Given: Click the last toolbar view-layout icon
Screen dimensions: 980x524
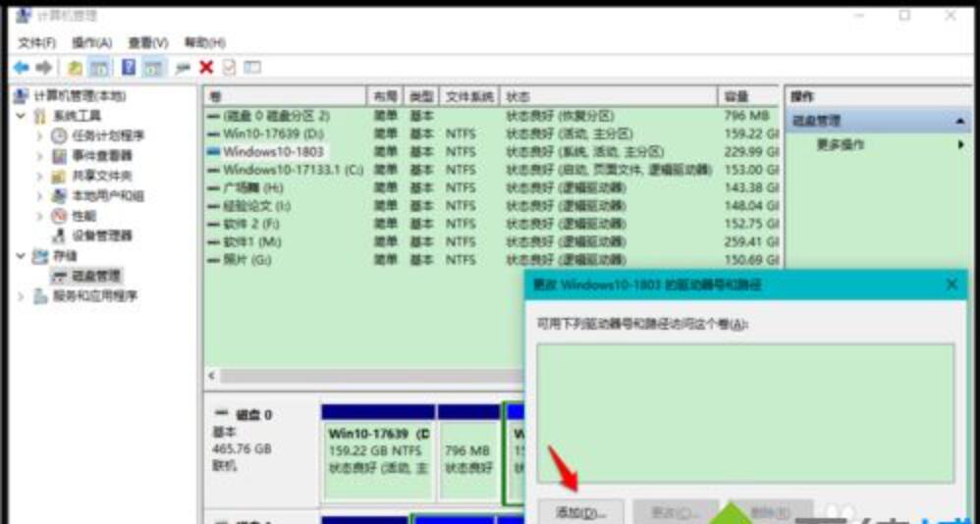Looking at the screenshot, I should click(x=252, y=67).
